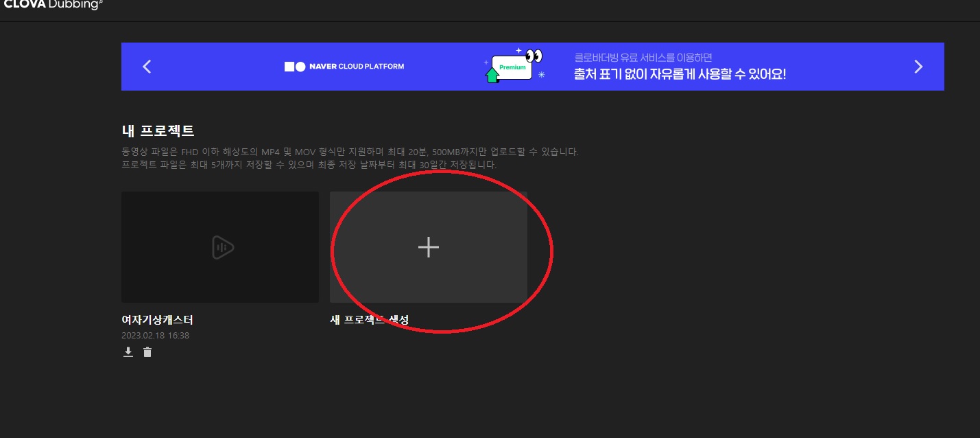Viewport: 980px width, 438px height.
Task: Expand the promotional banner details via right chevron
Action: (918, 66)
